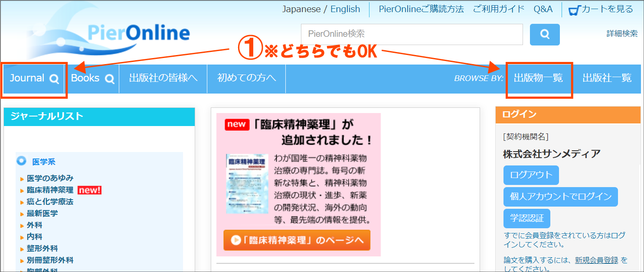This screenshot has height=272, width=644.
Task: Switch language to Japanese
Action: click(x=301, y=9)
